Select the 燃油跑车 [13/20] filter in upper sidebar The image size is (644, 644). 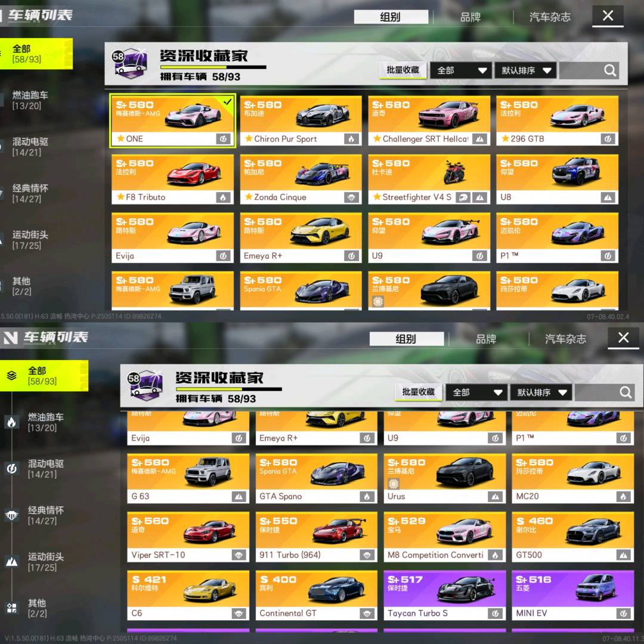(30, 100)
